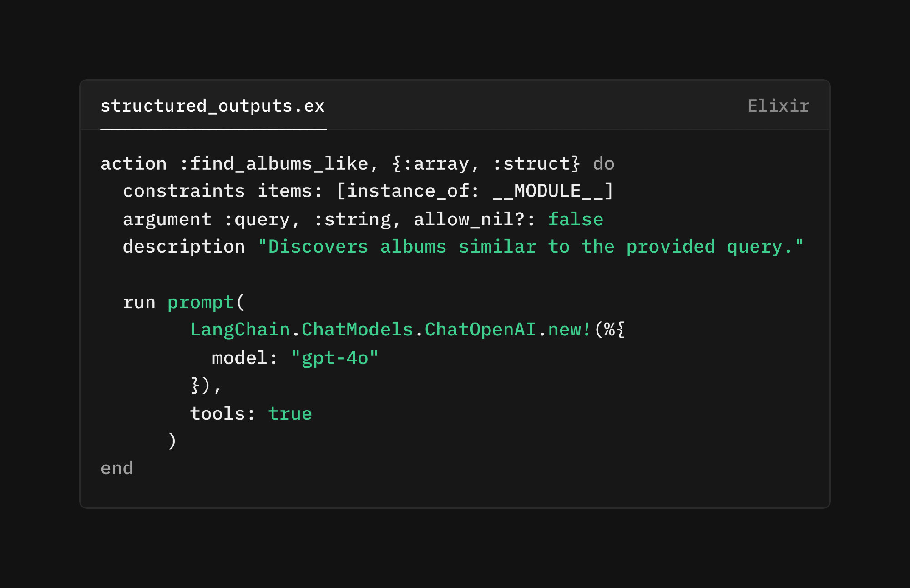Click the new! function call

click(569, 330)
